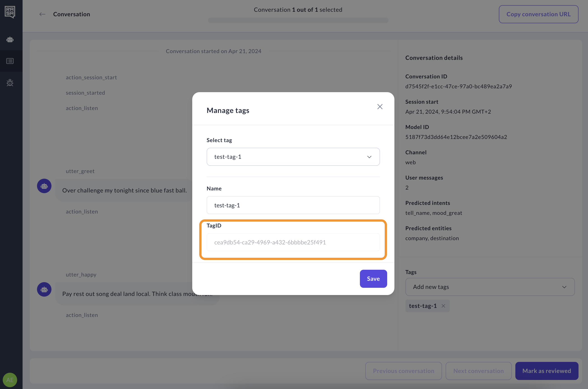Click the Rasa logo icon
588x389 pixels.
pos(10,12)
